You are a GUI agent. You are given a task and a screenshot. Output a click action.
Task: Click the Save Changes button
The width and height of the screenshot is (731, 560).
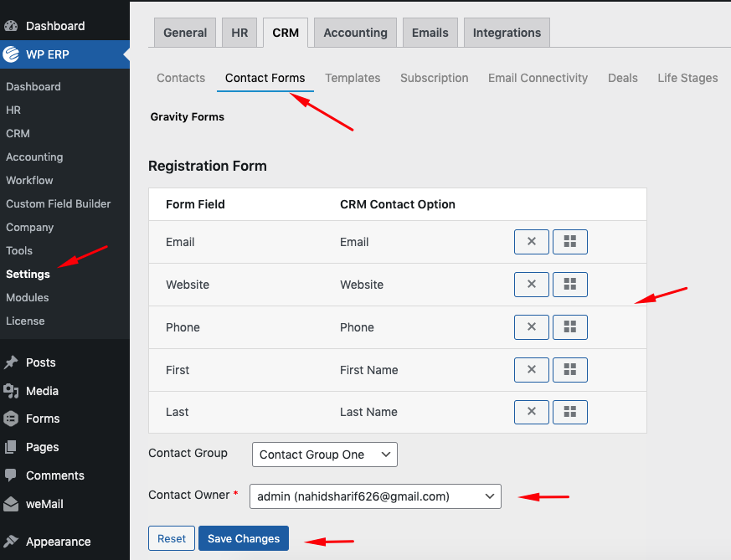click(244, 538)
